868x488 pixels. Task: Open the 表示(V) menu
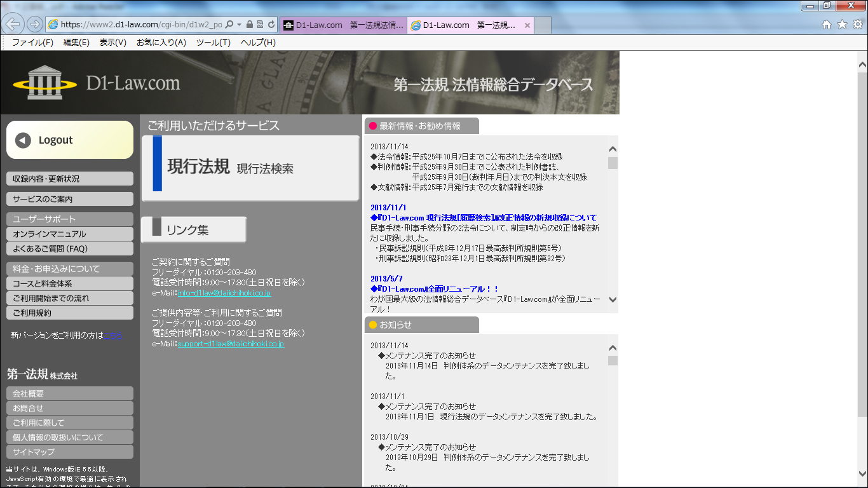click(113, 43)
